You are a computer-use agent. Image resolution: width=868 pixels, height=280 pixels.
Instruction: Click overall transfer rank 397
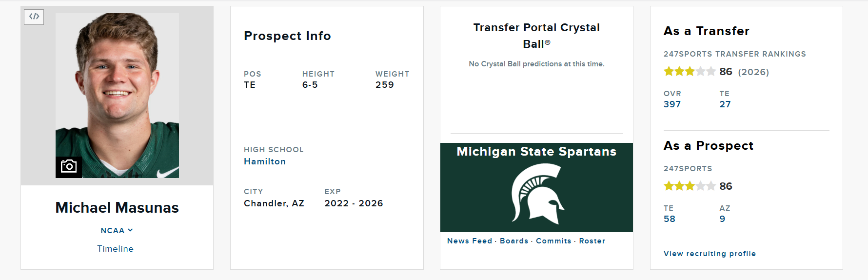pos(672,104)
